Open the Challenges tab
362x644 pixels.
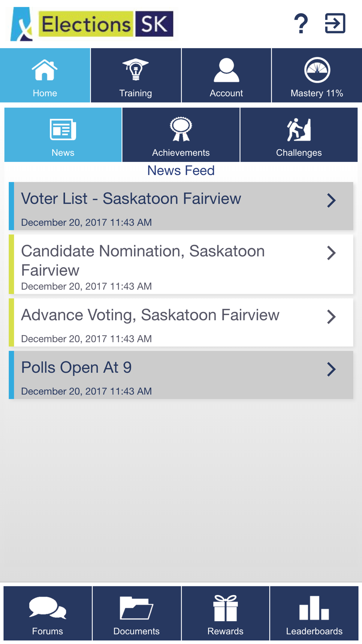coord(299,135)
